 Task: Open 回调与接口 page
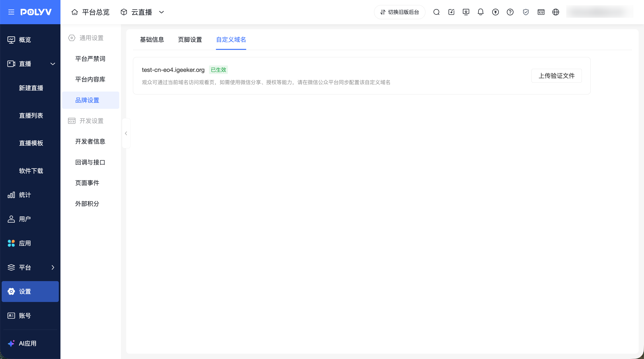90,162
